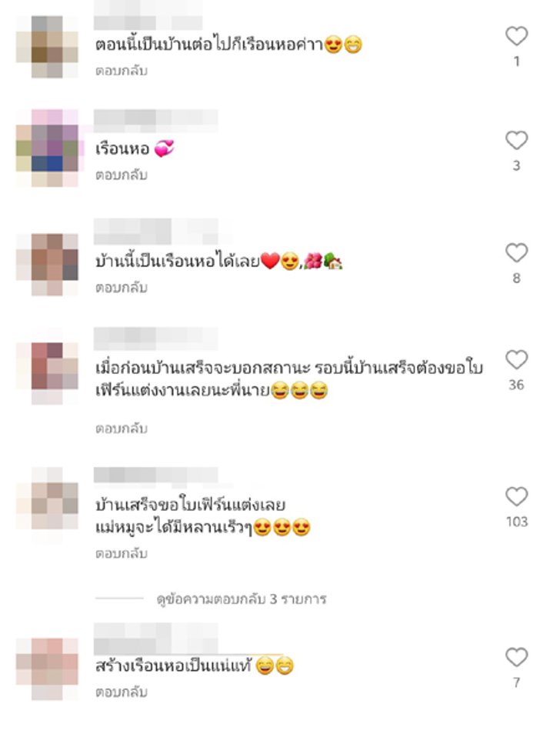The width and height of the screenshot is (560, 747).
Task: Tap the heart beside the 3-like comment
Action: pos(517,141)
